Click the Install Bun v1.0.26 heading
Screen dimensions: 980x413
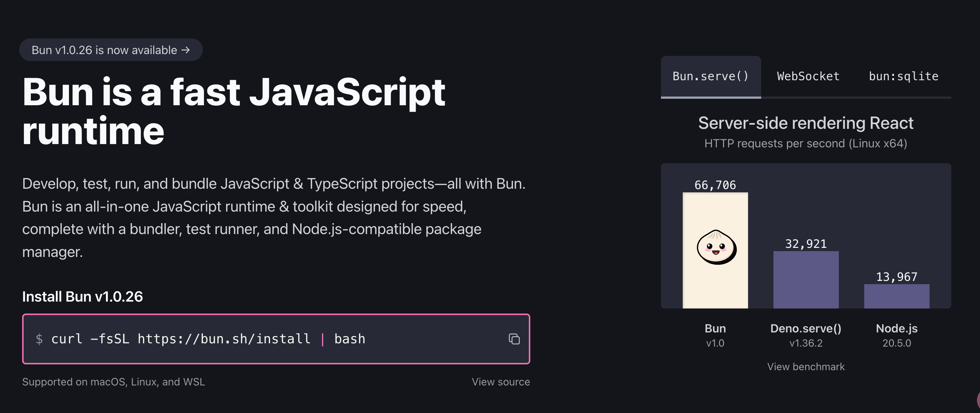(x=82, y=297)
